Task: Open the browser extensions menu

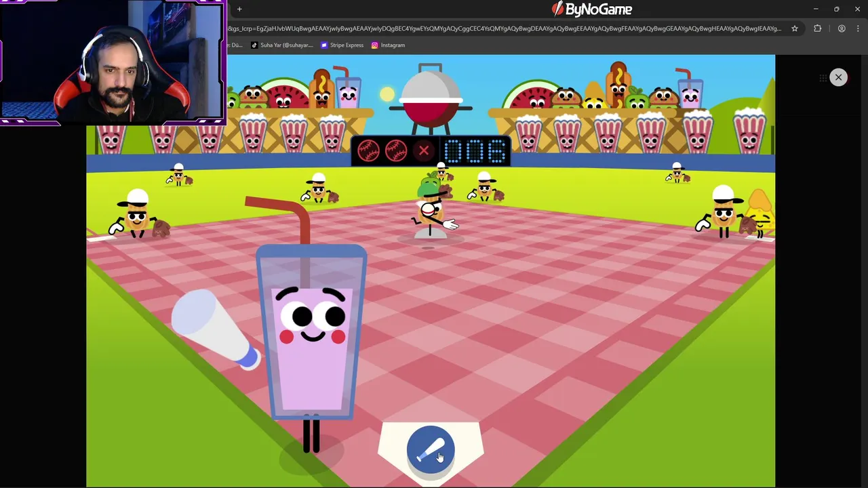Action: point(817,28)
